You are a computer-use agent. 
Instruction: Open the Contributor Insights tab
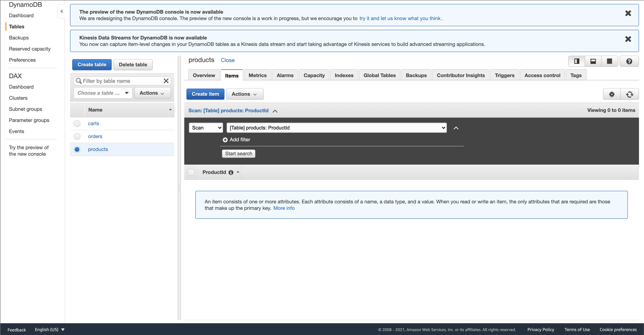pos(461,75)
